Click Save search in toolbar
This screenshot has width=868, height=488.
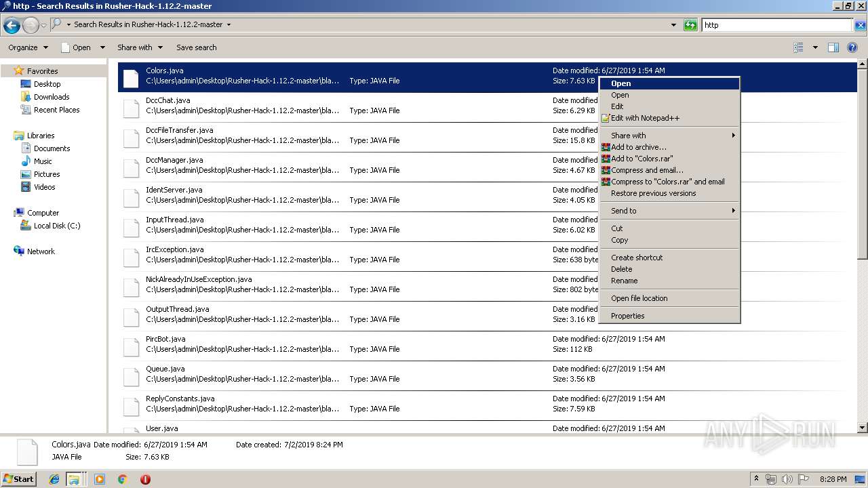(x=197, y=47)
